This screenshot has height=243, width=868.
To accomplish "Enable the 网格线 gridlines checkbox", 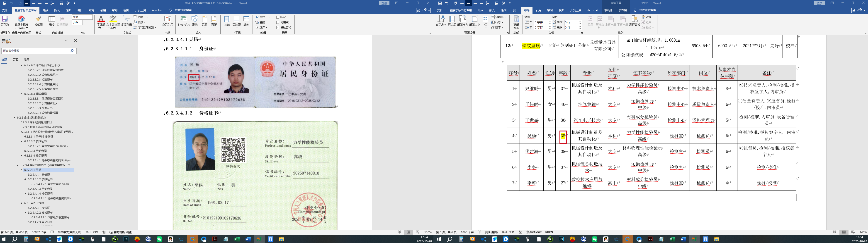I will coord(278,22).
